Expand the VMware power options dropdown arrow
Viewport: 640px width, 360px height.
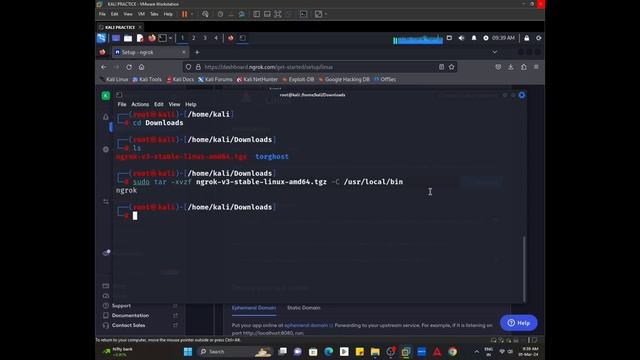point(192,14)
